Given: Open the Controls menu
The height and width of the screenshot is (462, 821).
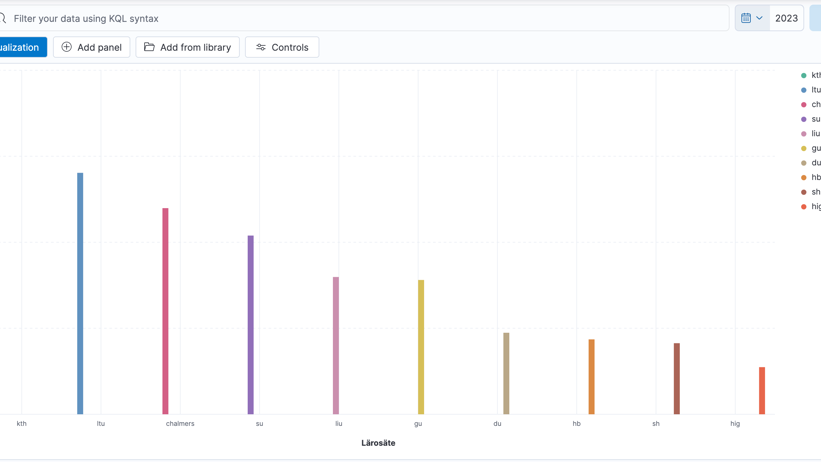Looking at the screenshot, I should (282, 47).
